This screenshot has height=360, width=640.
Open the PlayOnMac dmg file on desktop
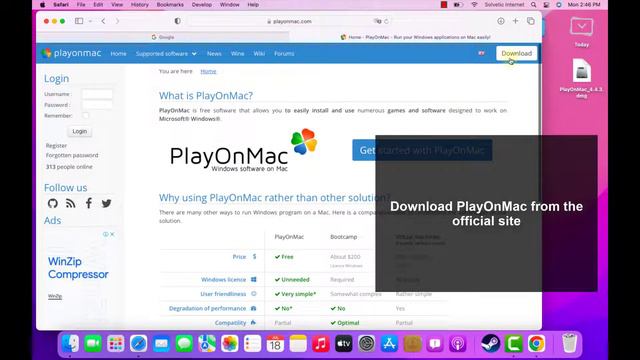pyautogui.click(x=582, y=78)
